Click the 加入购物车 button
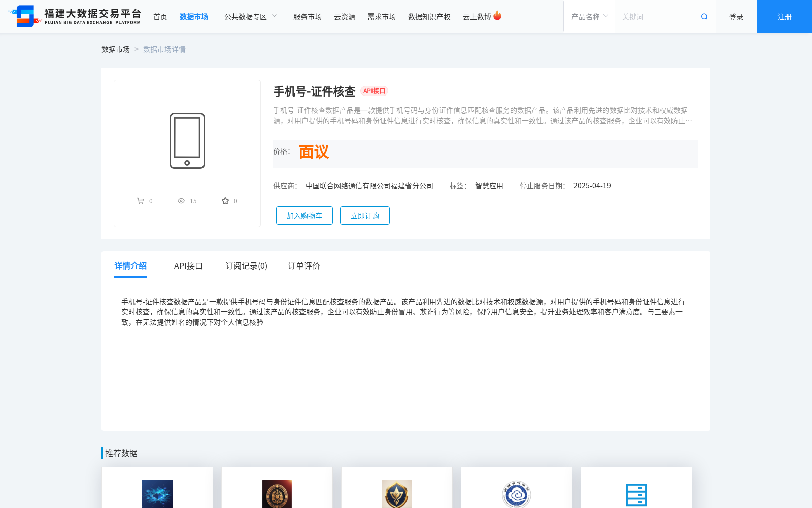 click(x=304, y=215)
